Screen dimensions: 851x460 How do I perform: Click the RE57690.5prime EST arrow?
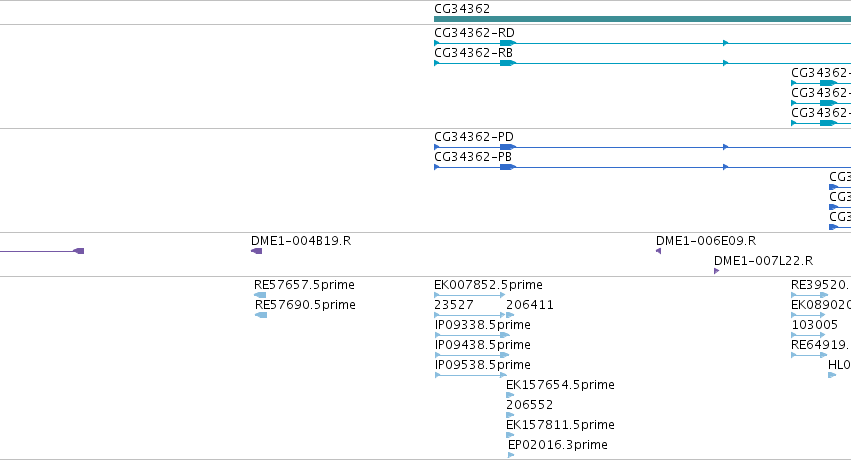(x=261, y=315)
